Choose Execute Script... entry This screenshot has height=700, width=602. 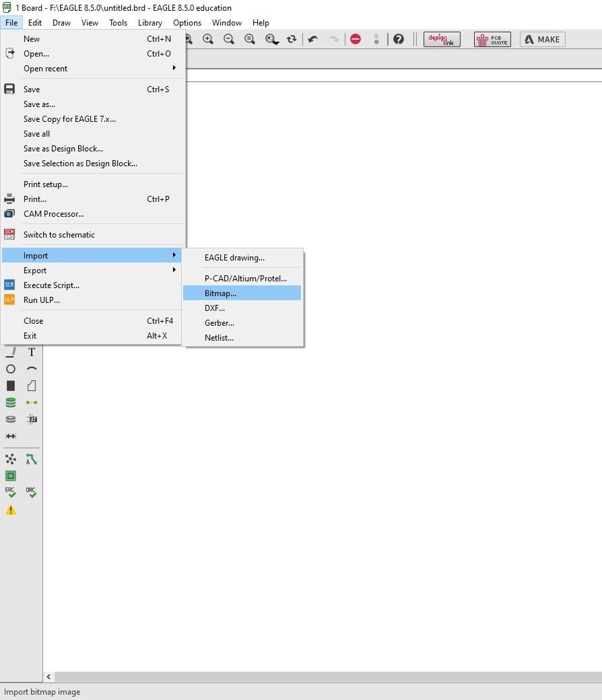pos(92,285)
